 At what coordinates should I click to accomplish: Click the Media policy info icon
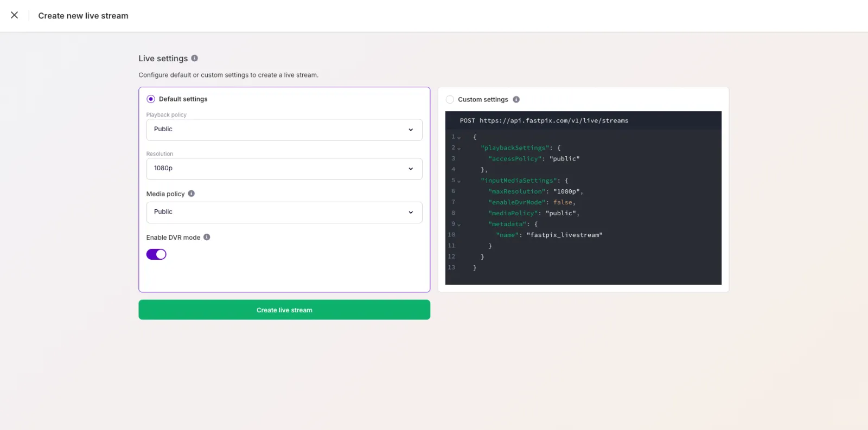(192, 194)
